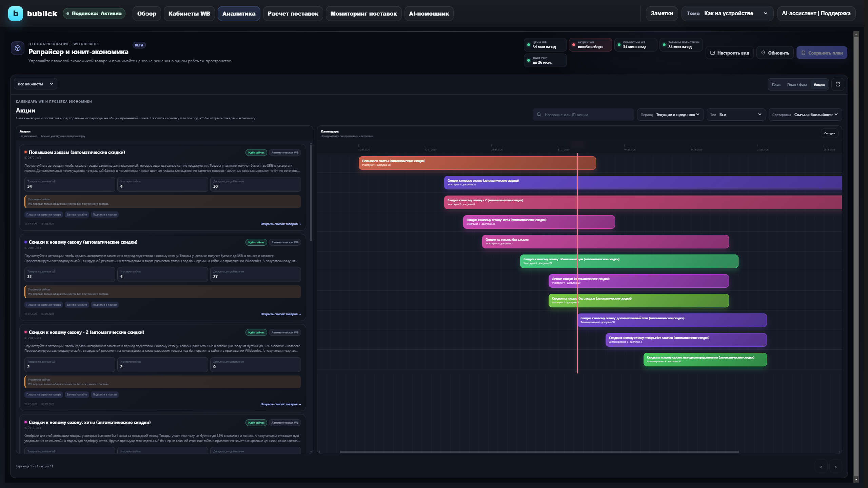Open the Кабинеты WB tab
This screenshot has height=488, width=868.
(189, 14)
